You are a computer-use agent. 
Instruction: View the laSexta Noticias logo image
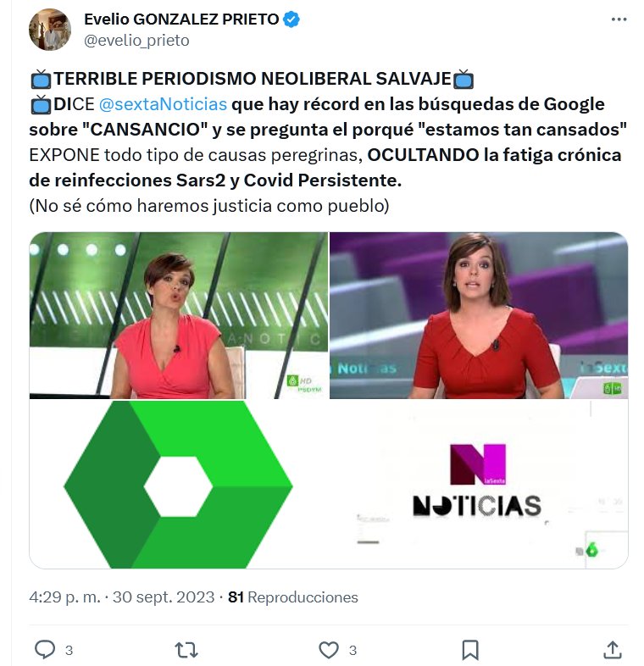479,484
